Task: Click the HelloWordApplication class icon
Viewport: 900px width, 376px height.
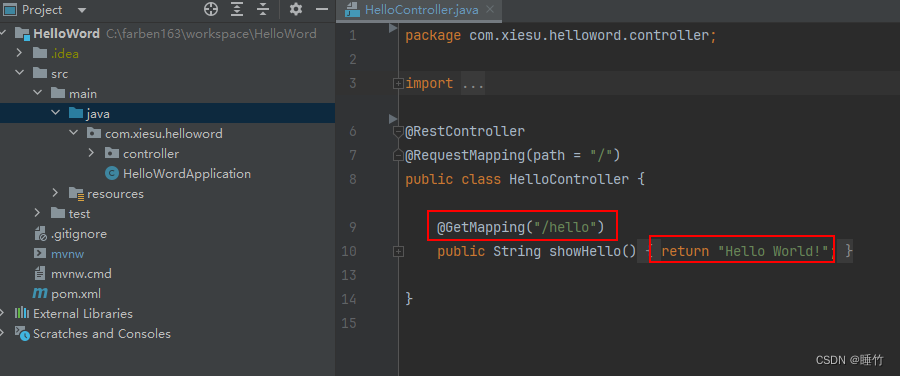Action: point(111,173)
